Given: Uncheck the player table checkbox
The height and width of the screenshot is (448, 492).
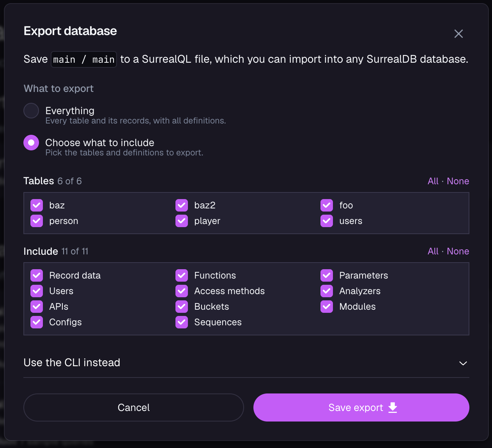Looking at the screenshot, I should [182, 221].
